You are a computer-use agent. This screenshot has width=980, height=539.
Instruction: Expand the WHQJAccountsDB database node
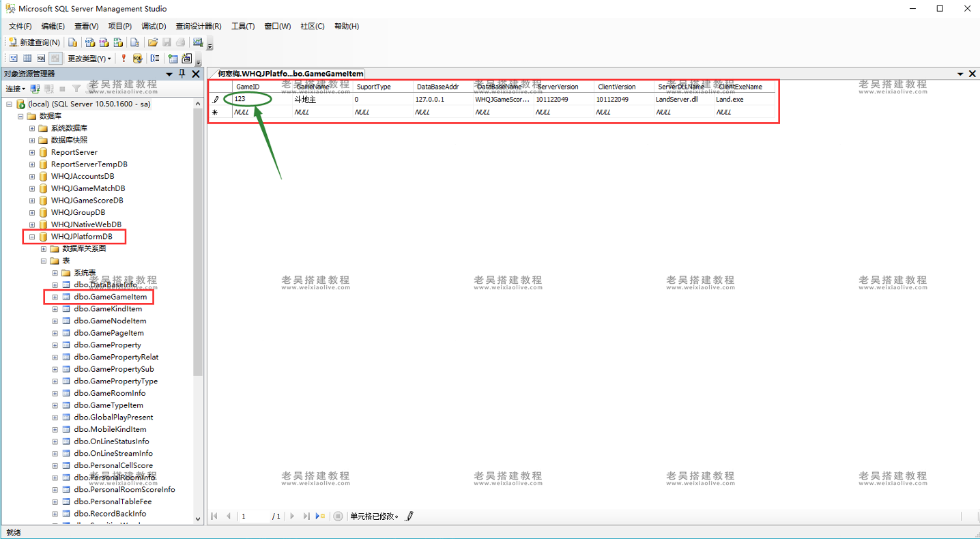point(32,176)
